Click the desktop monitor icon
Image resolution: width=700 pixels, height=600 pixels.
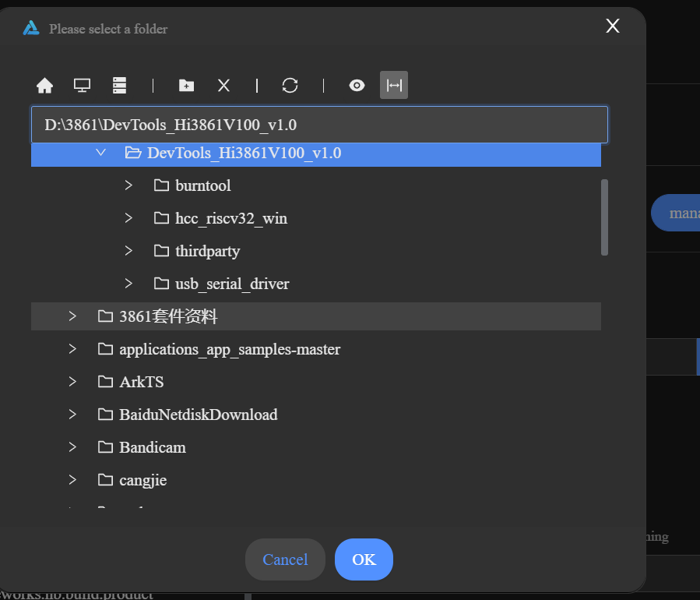(82, 86)
